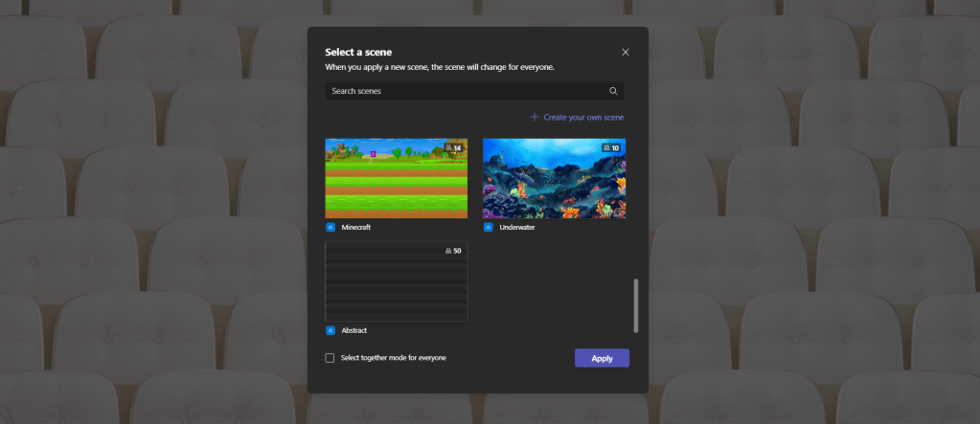Click the plus icon beside Create your own scene
The image size is (980, 424).
pos(535,117)
